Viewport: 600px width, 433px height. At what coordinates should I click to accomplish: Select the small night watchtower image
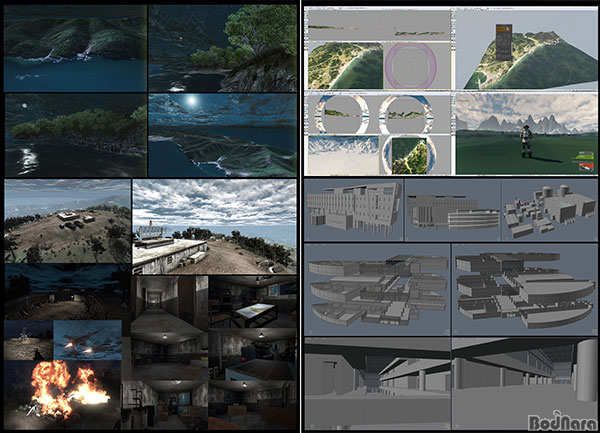tap(29, 340)
